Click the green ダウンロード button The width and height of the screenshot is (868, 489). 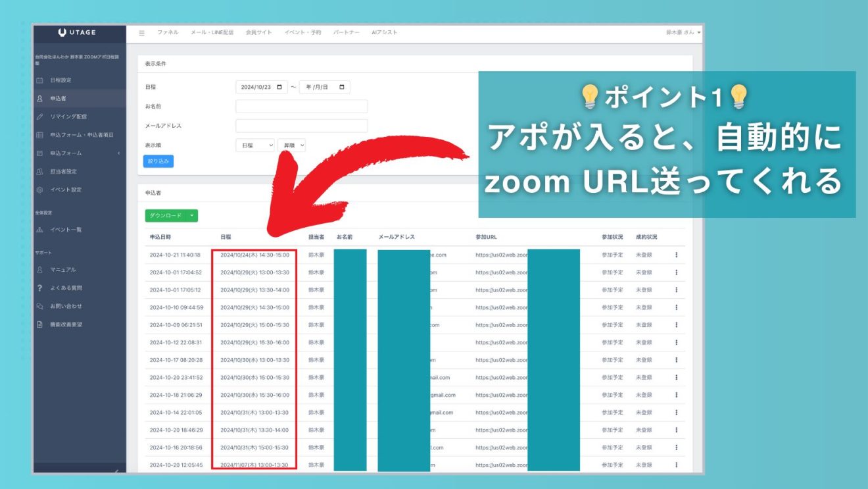(165, 215)
